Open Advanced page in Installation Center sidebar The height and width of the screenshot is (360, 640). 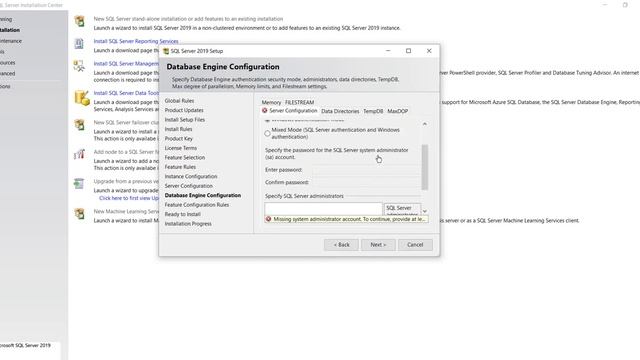point(8,73)
